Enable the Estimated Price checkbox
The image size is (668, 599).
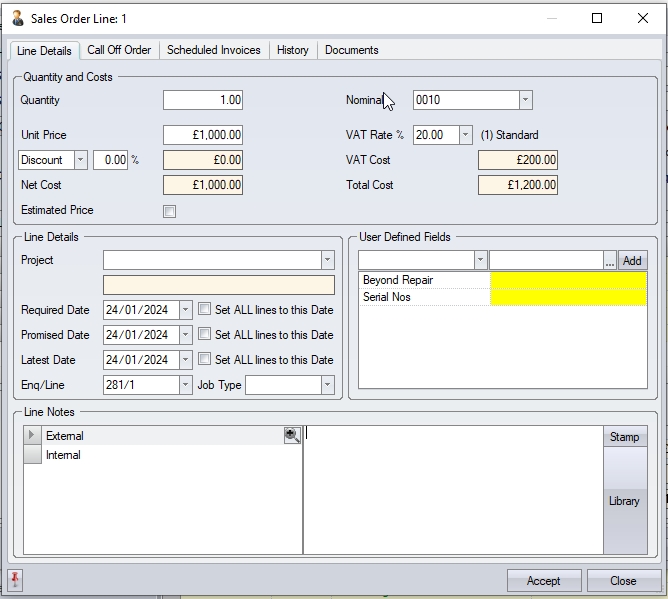169,211
